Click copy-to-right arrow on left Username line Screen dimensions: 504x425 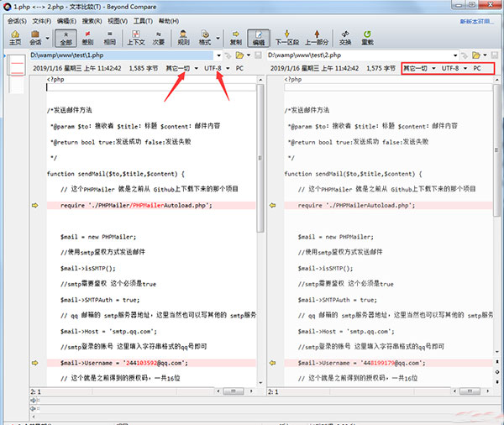[x=34, y=363]
